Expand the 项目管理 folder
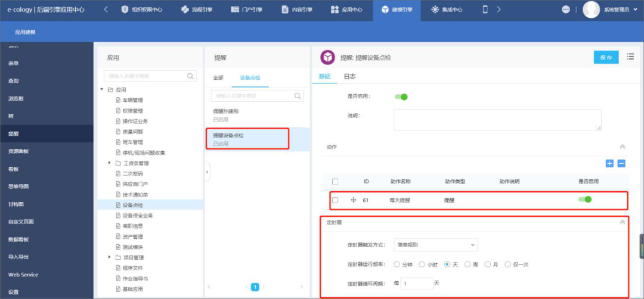This screenshot has height=299, width=644. point(110,257)
